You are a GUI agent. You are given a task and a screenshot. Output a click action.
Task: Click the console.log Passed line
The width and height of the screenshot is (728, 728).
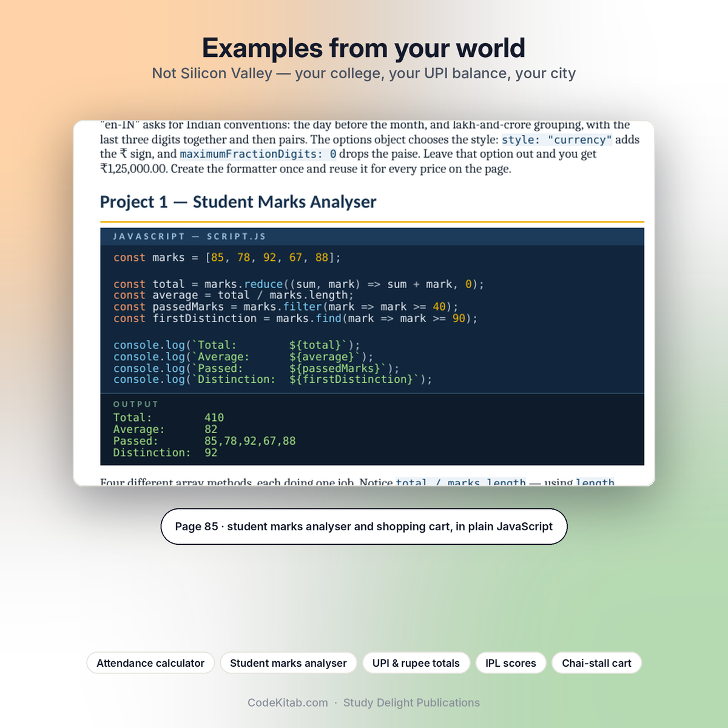[256, 368]
